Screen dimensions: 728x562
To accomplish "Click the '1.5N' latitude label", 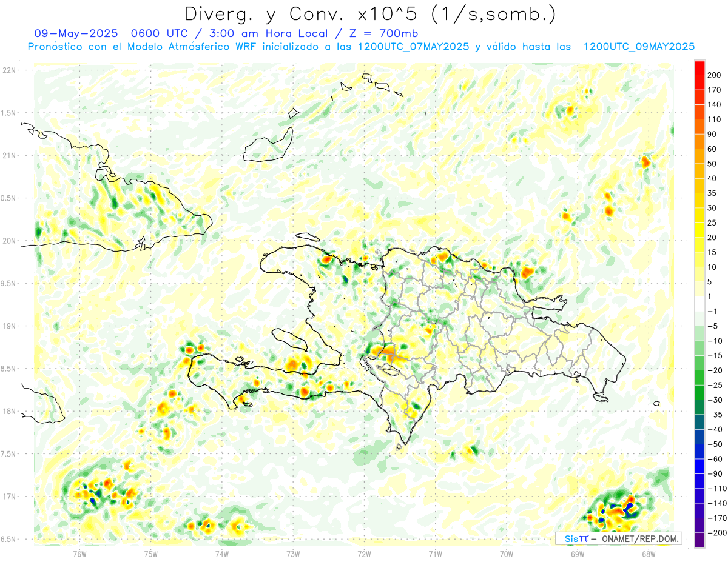I will pyautogui.click(x=8, y=113).
